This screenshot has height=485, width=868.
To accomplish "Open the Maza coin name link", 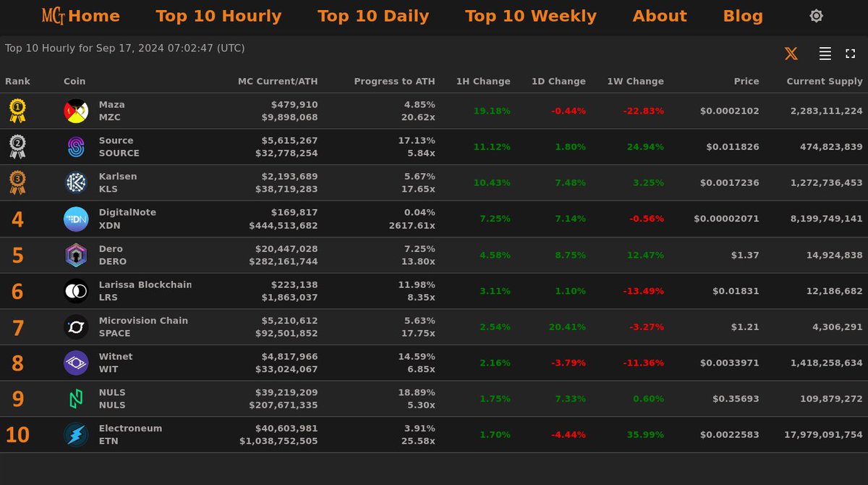I will click(x=112, y=105).
